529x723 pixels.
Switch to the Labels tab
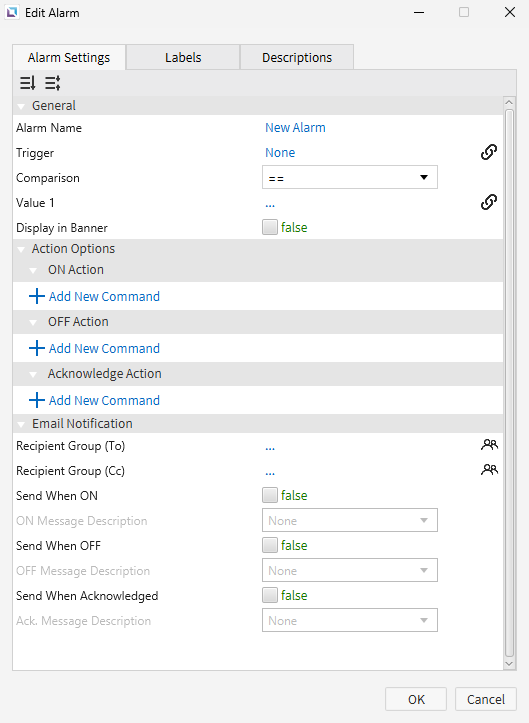tap(183, 58)
